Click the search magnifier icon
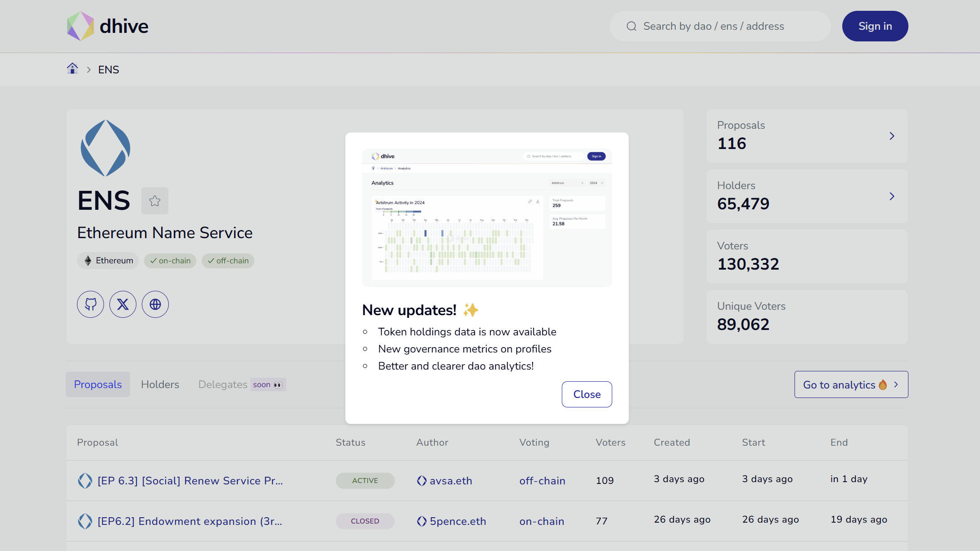The width and height of the screenshot is (980, 551). click(x=632, y=26)
